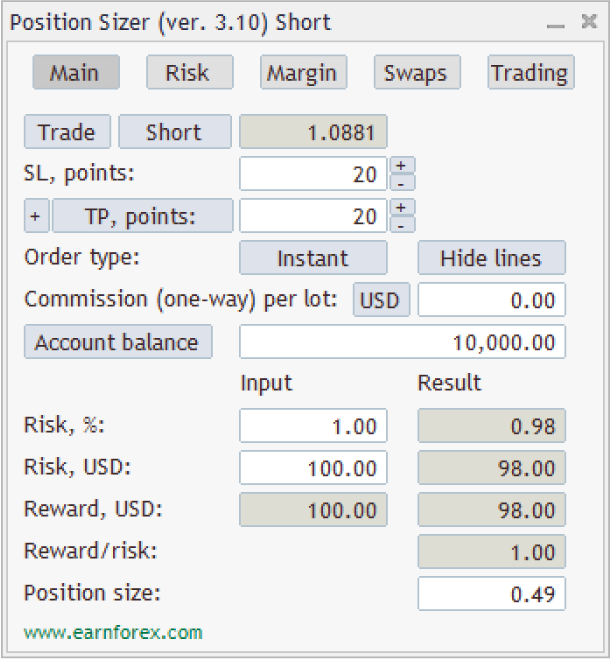Decrease TP points with minus stepper
Screen dimensions: 611x659
point(401,224)
